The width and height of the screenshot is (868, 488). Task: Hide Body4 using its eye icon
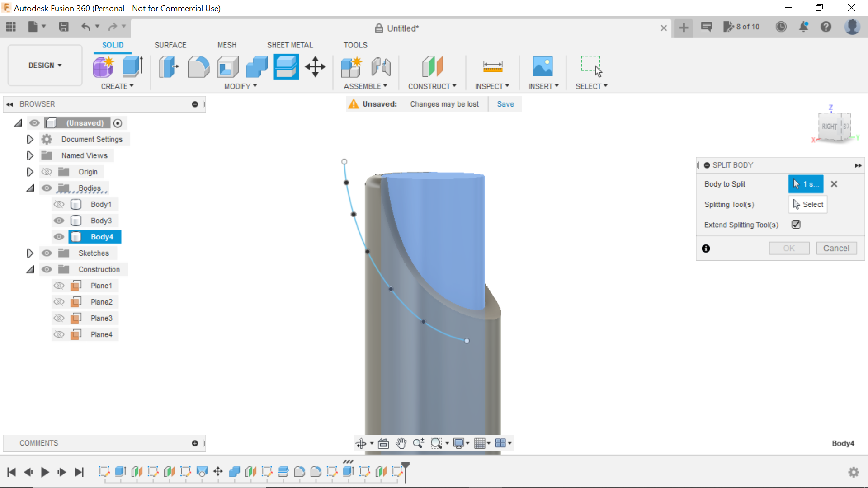pos(59,237)
